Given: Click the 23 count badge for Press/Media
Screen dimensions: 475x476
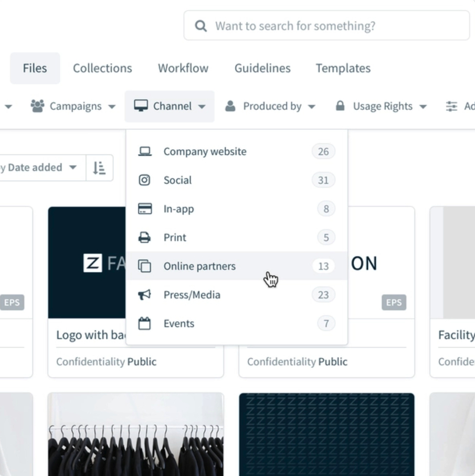Looking at the screenshot, I should pyautogui.click(x=323, y=295).
